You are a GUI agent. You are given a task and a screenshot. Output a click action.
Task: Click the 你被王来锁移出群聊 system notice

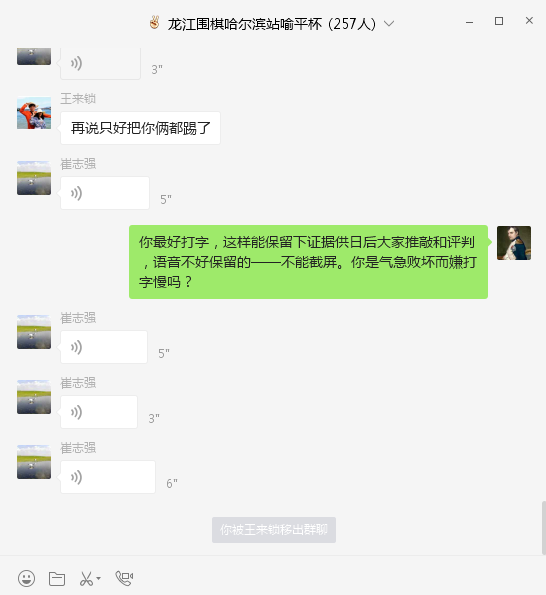point(274,530)
